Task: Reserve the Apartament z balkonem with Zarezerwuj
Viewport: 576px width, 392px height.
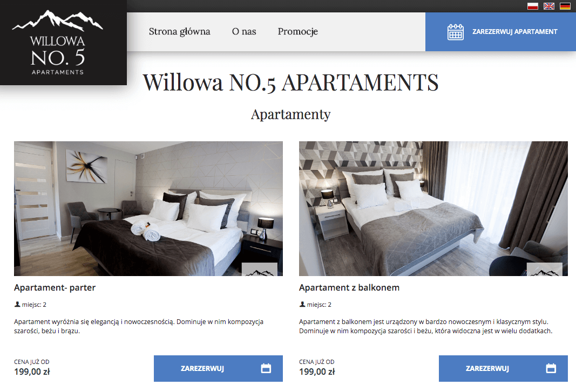Action: [503, 368]
